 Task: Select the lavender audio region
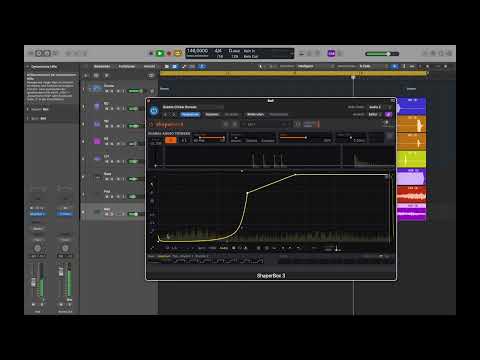click(411, 176)
